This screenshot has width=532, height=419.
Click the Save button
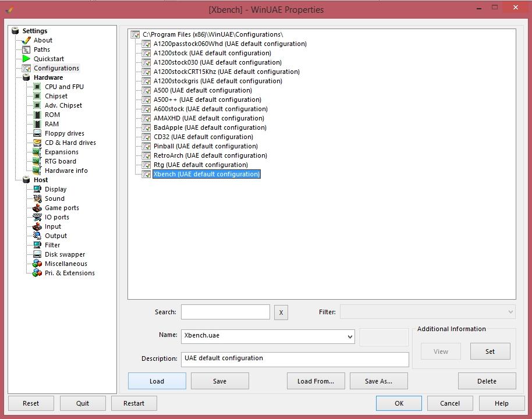tap(219, 381)
